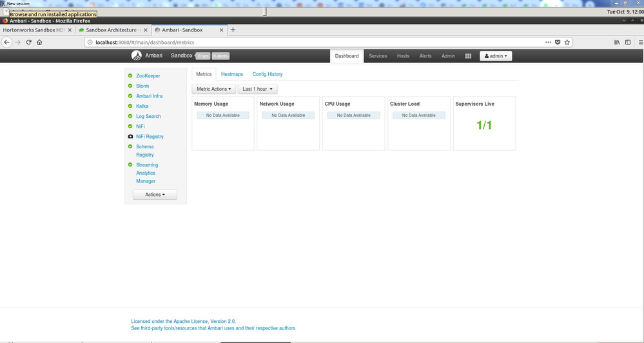Screen dimensions: 644x343
Task: Expand the Metric Actions dropdown
Action: click(213, 89)
